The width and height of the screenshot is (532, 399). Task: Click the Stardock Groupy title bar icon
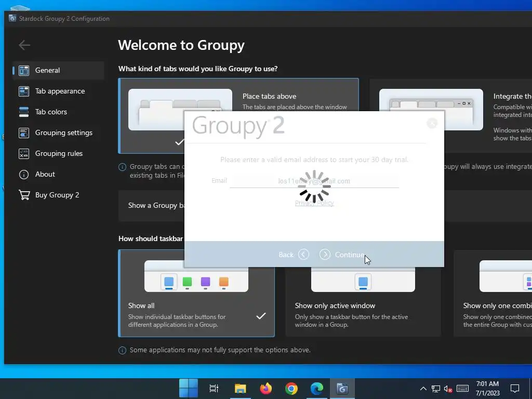tap(12, 18)
